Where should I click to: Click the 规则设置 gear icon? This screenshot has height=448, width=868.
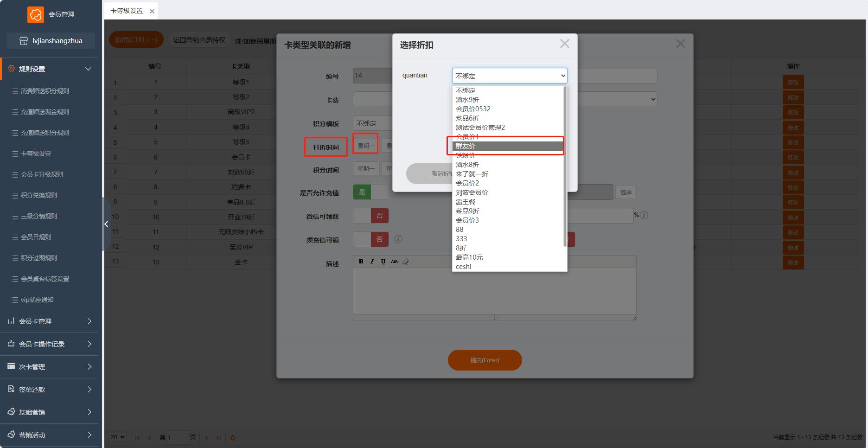point(11,69)
